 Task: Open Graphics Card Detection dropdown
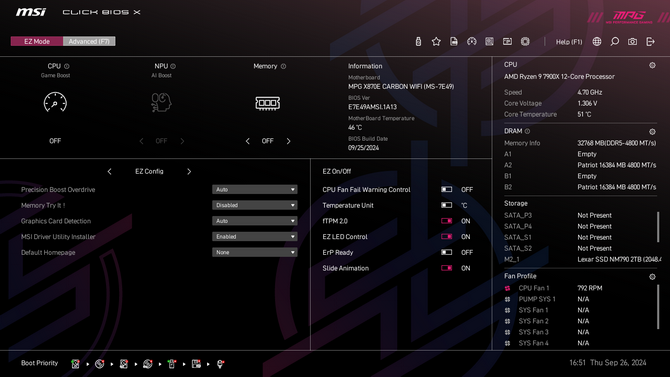click(x=255, y=221)
